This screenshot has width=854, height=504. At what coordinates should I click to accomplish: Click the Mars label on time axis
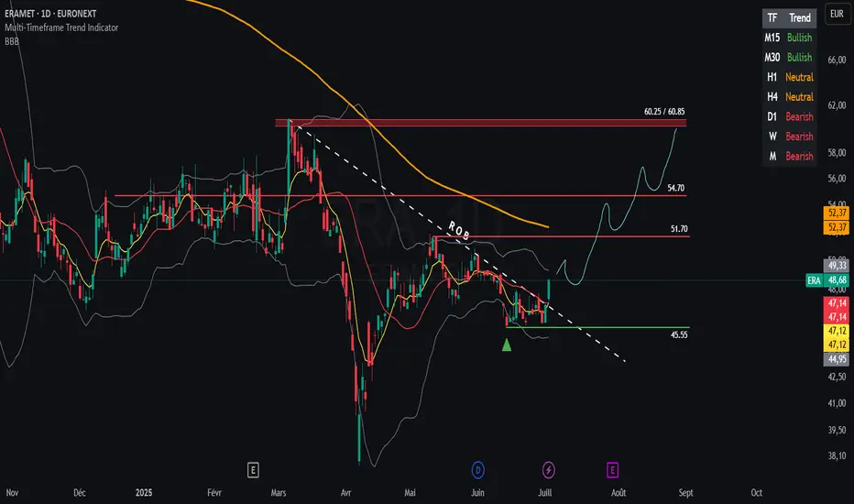click(279, 493)
